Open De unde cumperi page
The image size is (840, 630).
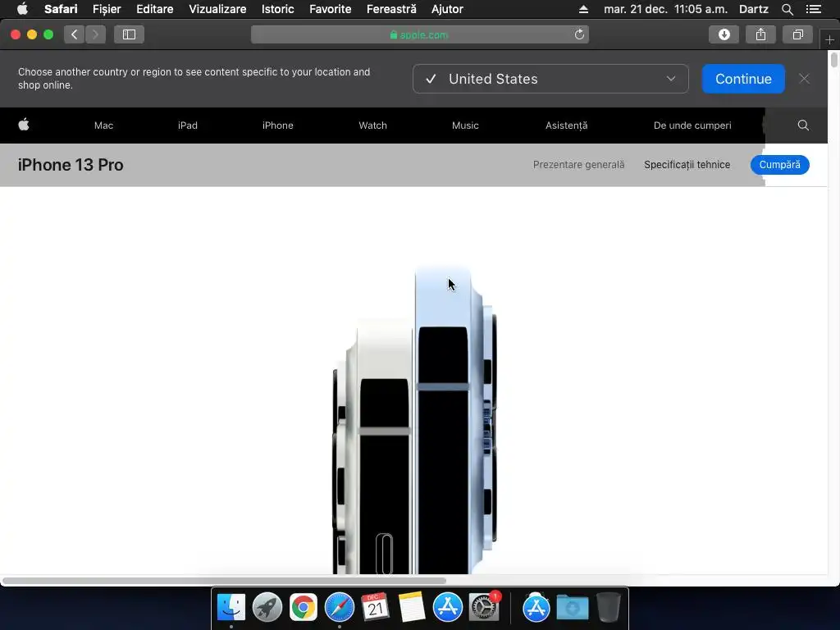[692, 126]
